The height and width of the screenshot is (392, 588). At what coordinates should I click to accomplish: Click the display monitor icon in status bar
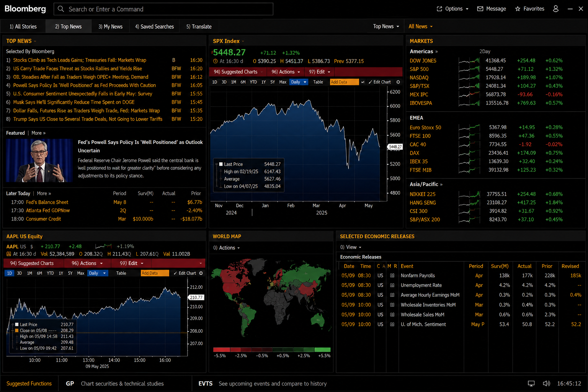tap(531, 384)
